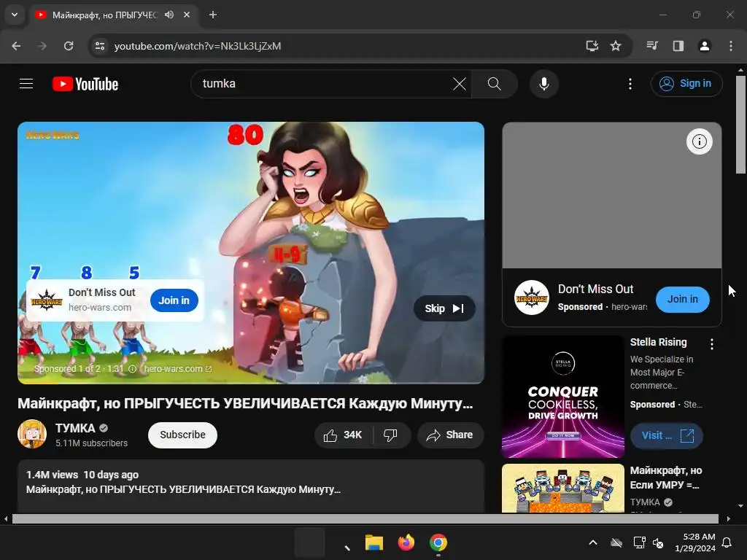Run the search with the magnifier button

click(495, 84)
